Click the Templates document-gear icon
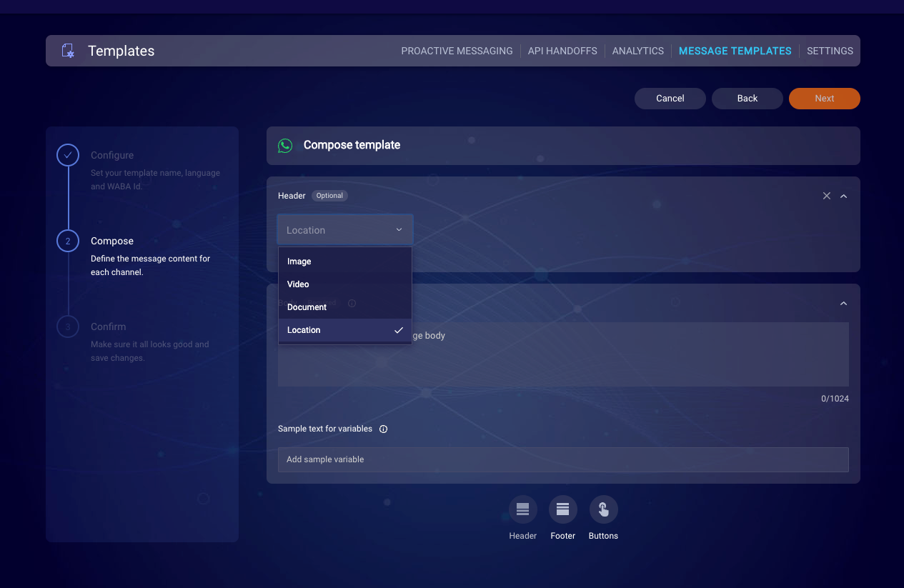 coord(68,51)
